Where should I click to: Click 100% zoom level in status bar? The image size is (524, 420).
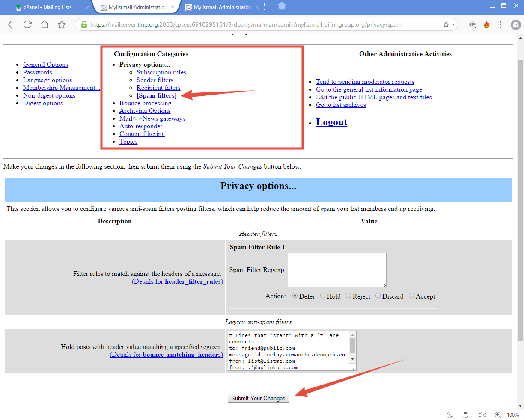pos(513,415)
